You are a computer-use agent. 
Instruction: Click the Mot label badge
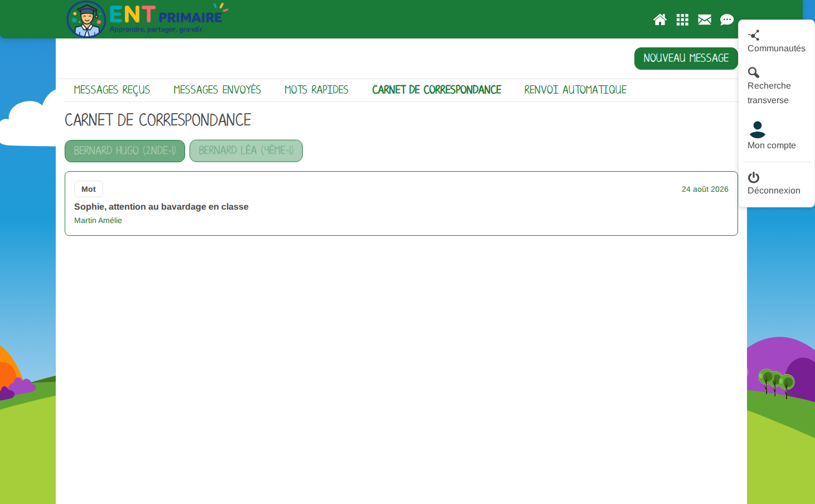point(89,189)
